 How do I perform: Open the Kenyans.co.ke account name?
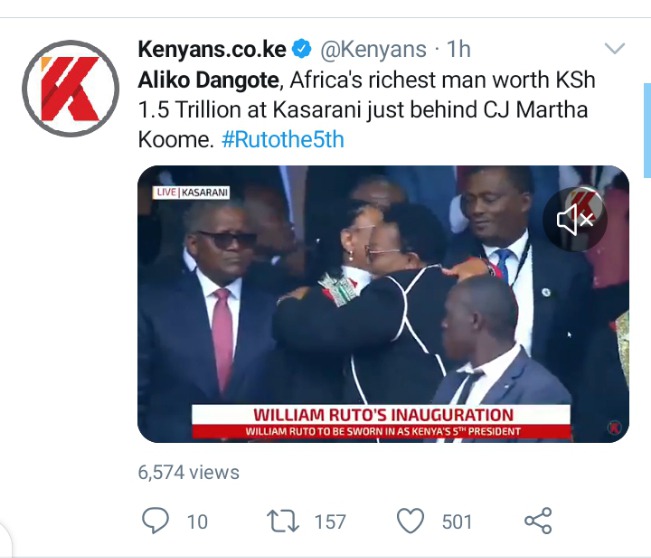(x=212, y=49)
